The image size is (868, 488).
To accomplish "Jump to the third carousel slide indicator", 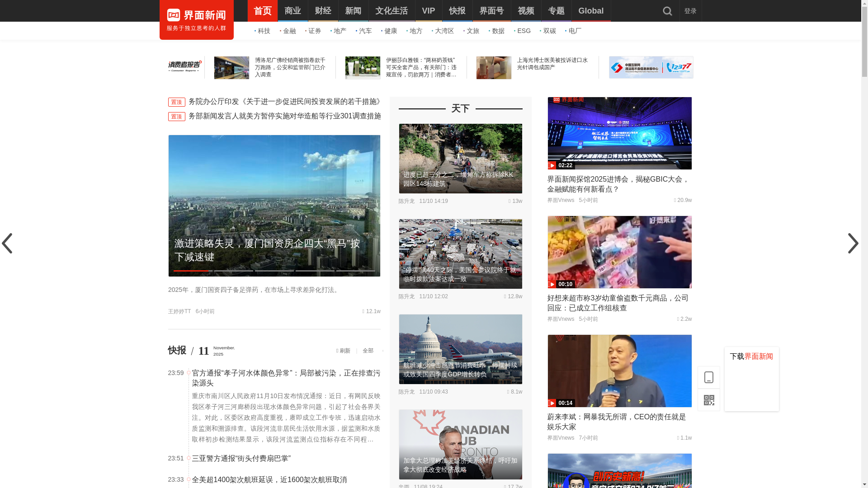I will click(x=274, y=271).
